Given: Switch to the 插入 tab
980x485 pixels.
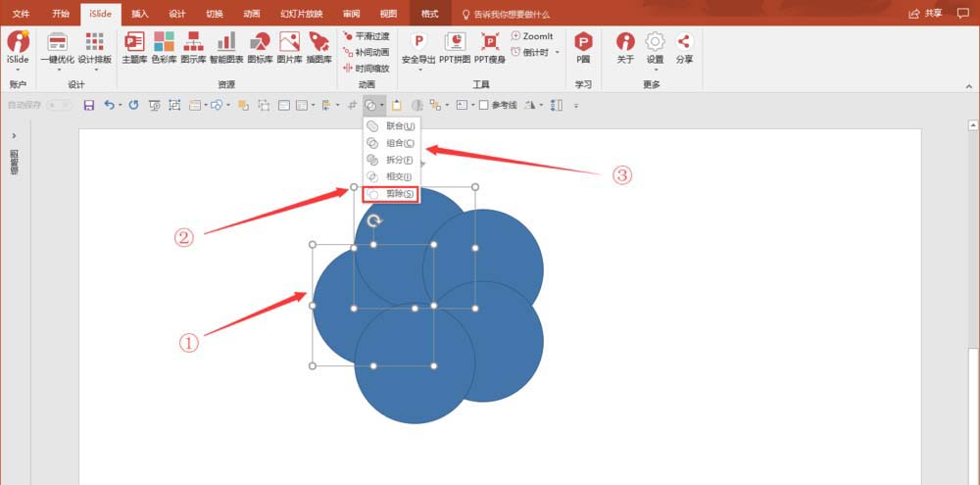Looking at the screenshot, I should click(140, 13).
